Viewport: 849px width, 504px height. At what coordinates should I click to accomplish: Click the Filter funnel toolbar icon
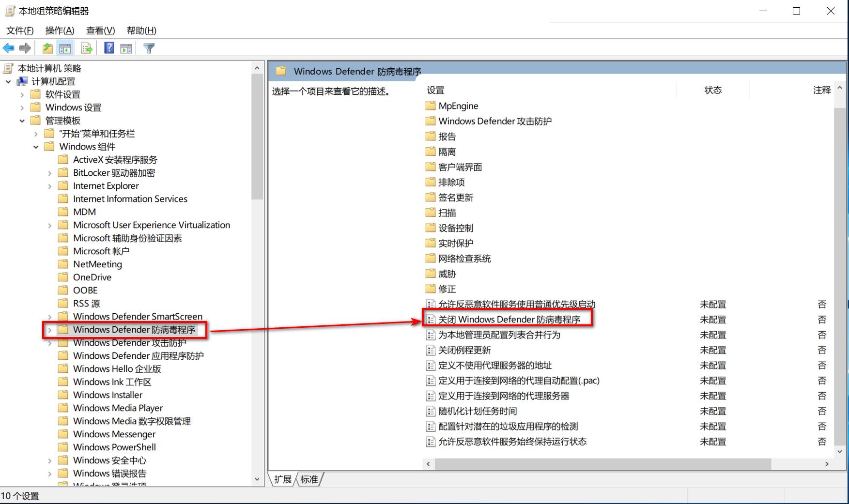[x=149, y=48]
